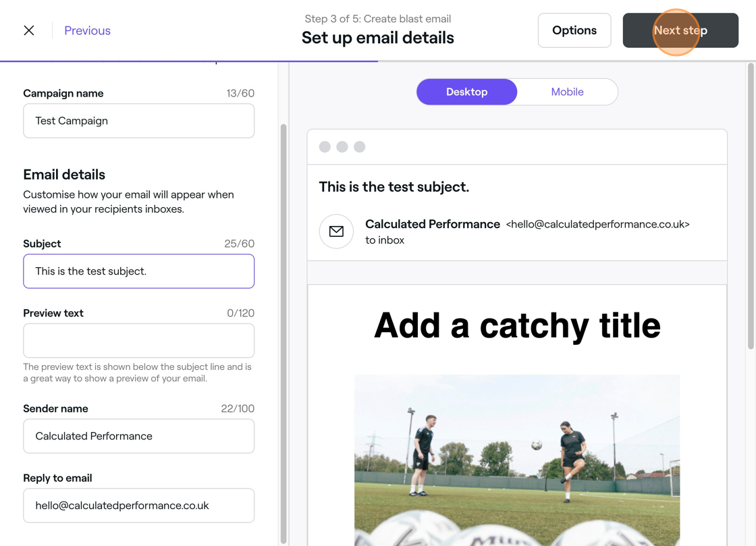The image size is (756, 546).
Task: Click the left panel vertical scrollbar
Action: coord(283,333)
